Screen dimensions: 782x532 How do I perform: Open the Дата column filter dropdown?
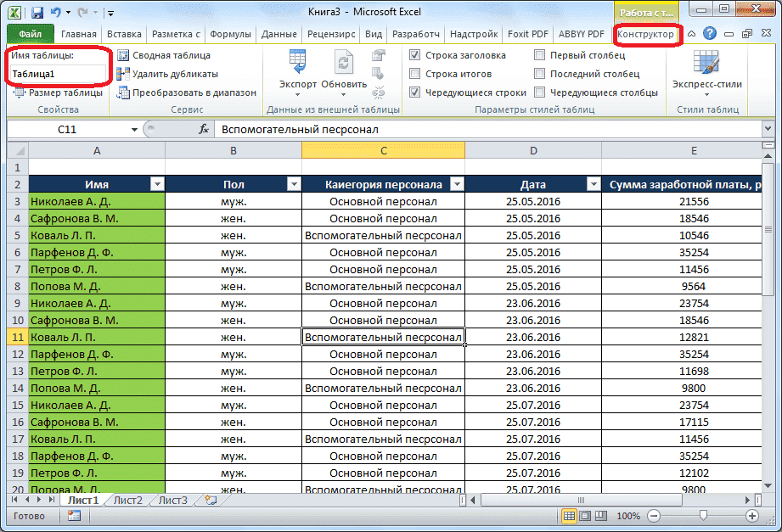(x=594, y=183)
